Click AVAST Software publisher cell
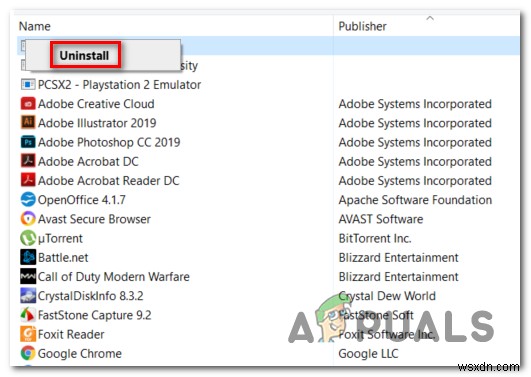 (381, 219)
